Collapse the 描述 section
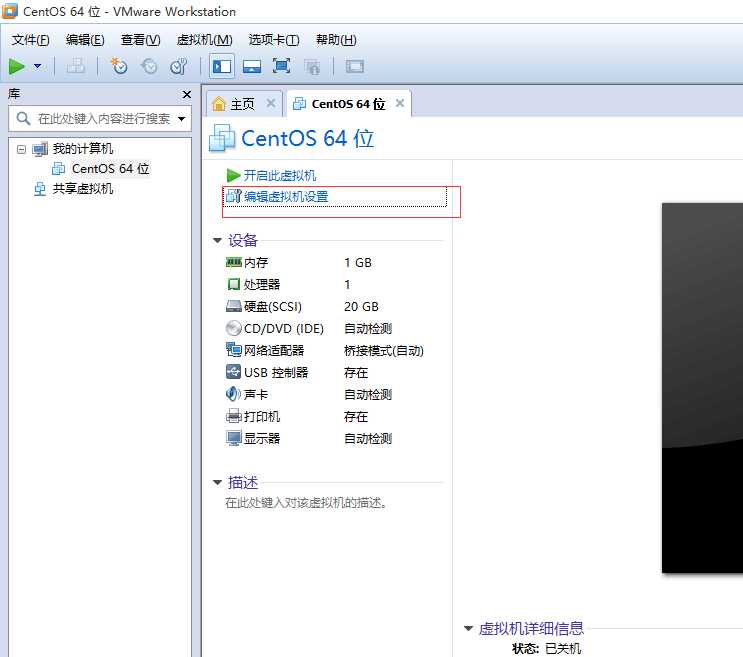 pyautogui.click(x=217, y=482)
